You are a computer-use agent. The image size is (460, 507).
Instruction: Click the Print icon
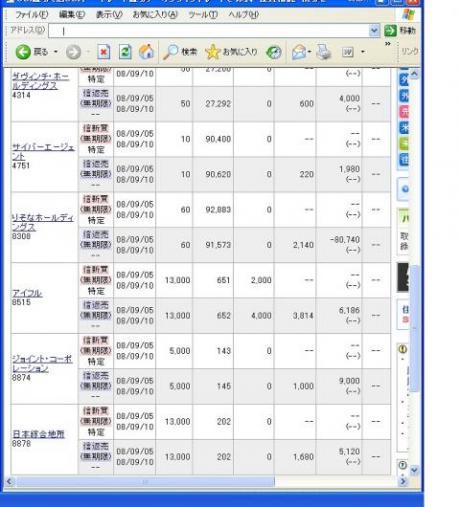(x=323, y=52)
